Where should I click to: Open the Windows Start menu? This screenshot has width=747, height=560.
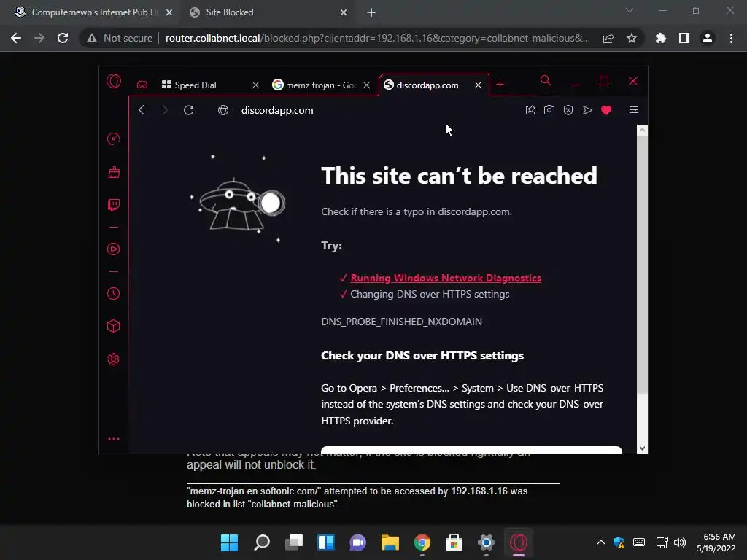point(229,542)
